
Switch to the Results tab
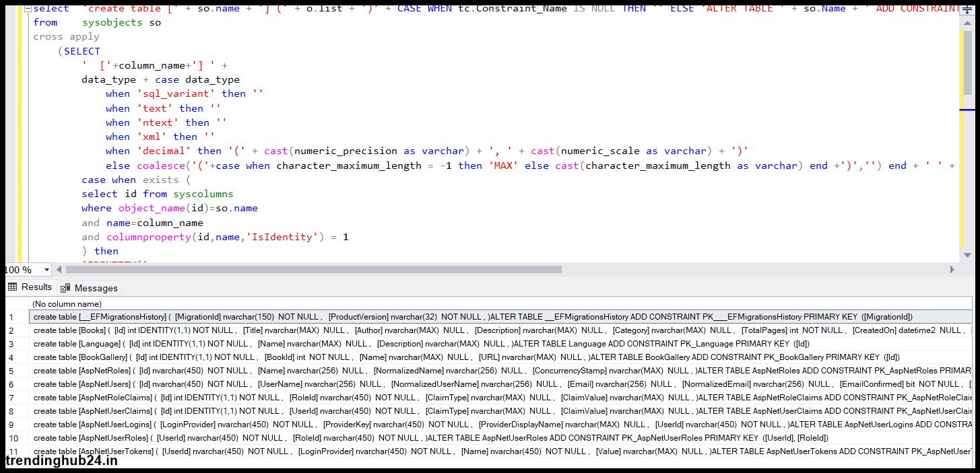tap(36, 287)
